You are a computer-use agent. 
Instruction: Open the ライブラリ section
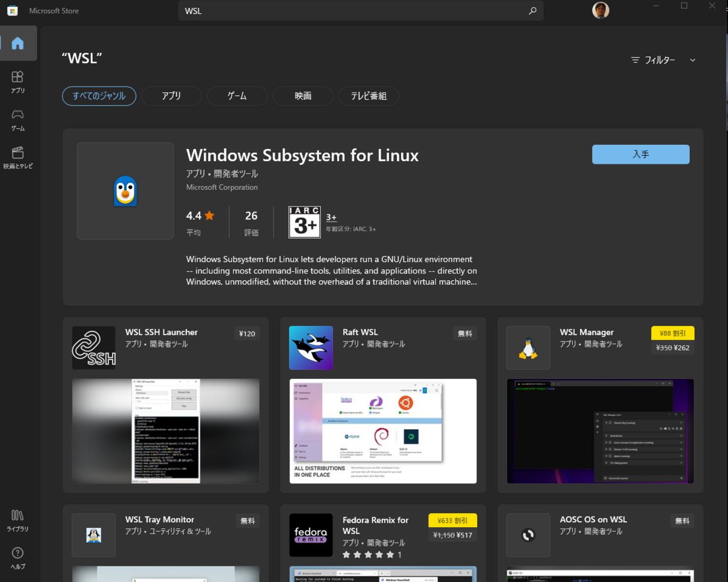coord(18,520)
